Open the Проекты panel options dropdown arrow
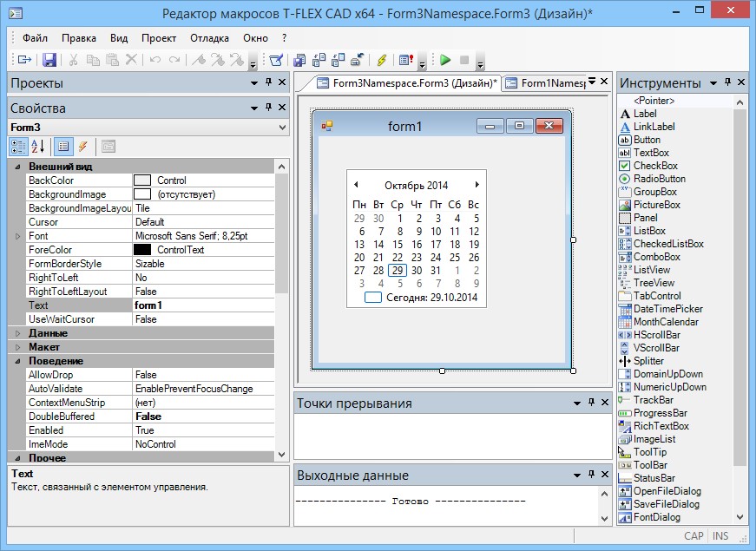Image resolution: width=756 pixels, height=551 pixels. click(254, 83)
